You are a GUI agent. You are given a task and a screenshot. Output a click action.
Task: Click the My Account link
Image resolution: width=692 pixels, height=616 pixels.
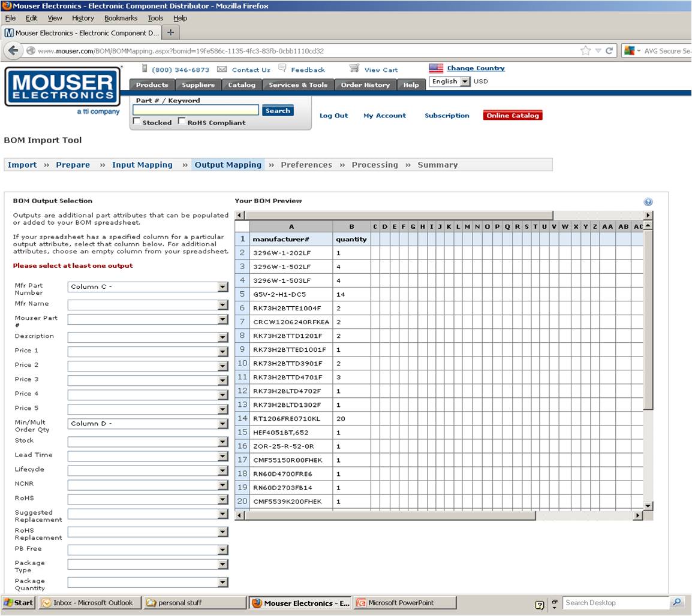pyautogui.click(x=385, y=116)
